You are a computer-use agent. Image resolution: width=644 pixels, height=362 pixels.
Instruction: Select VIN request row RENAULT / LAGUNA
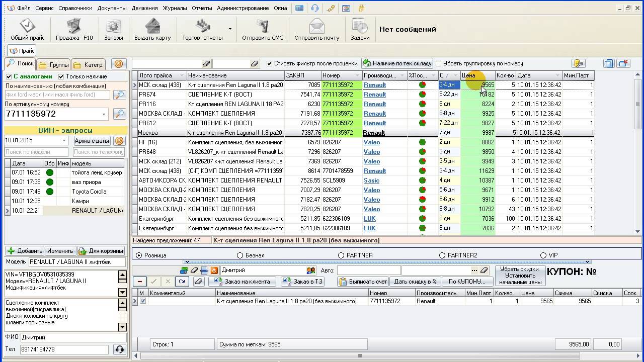(65, 211)
